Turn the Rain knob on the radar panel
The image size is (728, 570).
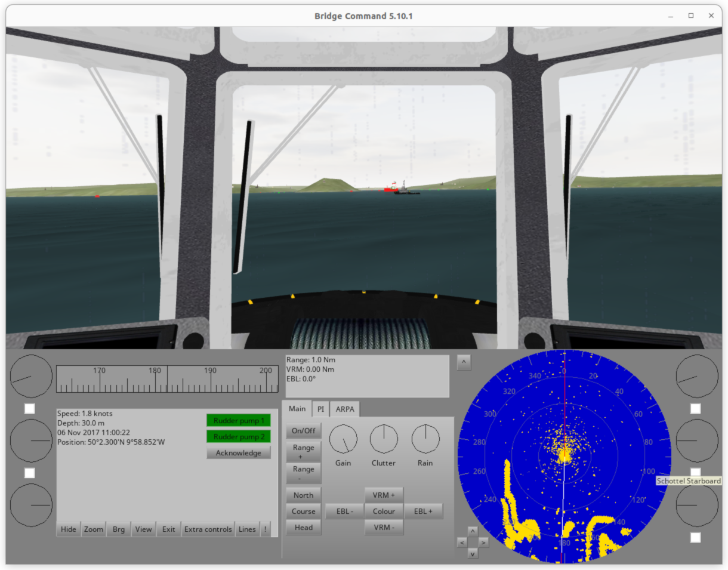click(x=425, y=440)
